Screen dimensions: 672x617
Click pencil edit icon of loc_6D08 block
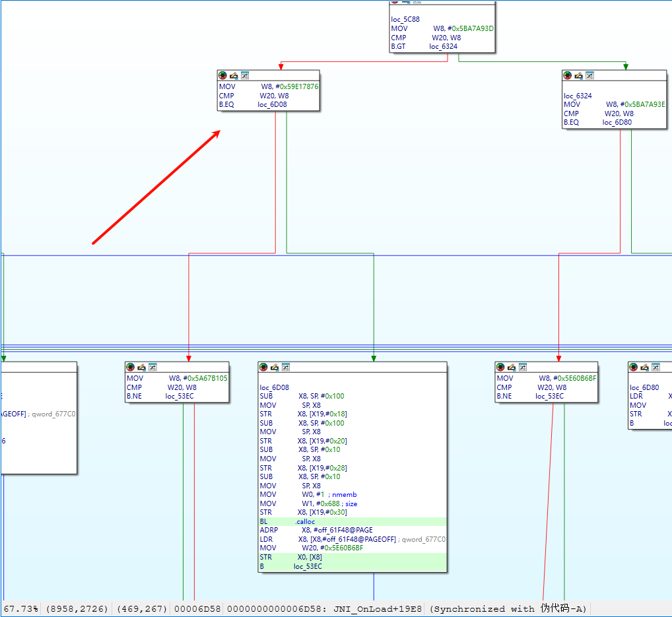(275, 367)
